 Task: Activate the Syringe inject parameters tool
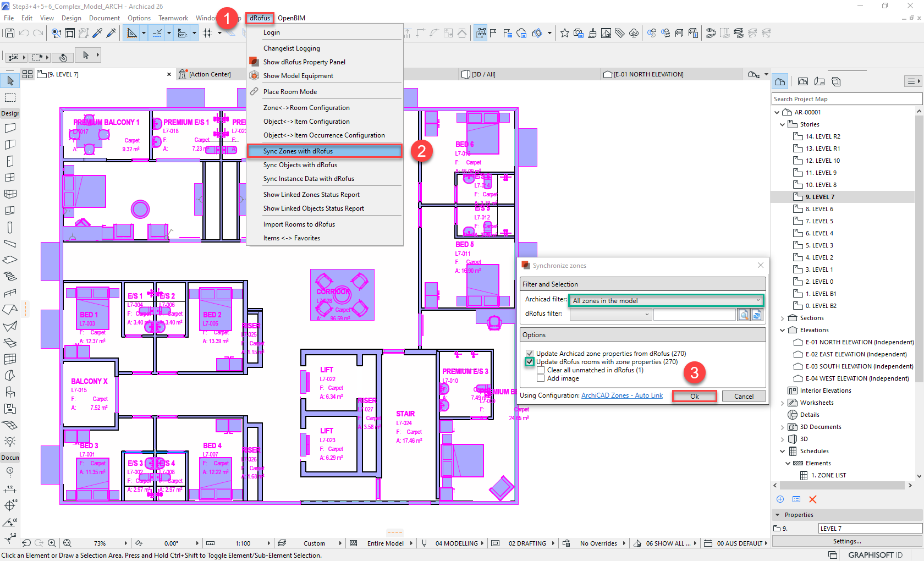(111, 33)
